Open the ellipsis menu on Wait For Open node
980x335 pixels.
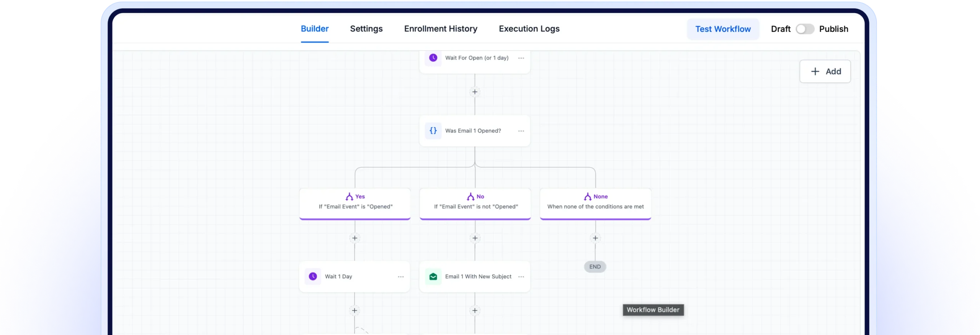coord(521,58)
